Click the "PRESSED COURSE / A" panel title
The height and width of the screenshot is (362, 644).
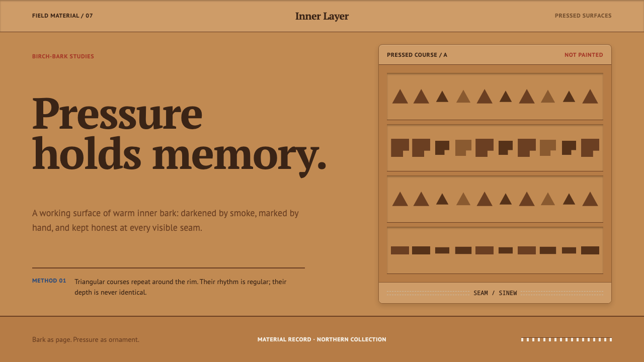417,55
